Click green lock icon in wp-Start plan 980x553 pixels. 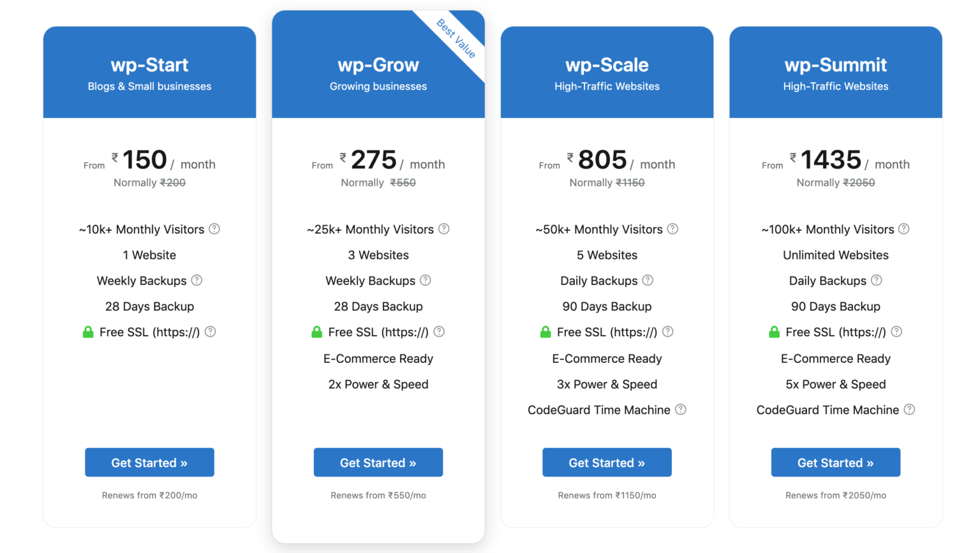[x=88, y=332]
